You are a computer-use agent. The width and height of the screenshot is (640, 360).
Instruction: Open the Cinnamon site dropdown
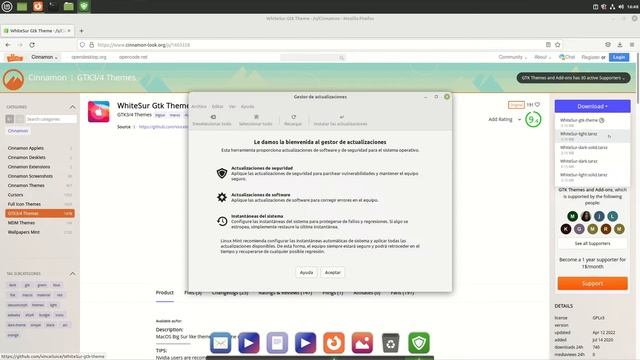click(x=44, y=57)
